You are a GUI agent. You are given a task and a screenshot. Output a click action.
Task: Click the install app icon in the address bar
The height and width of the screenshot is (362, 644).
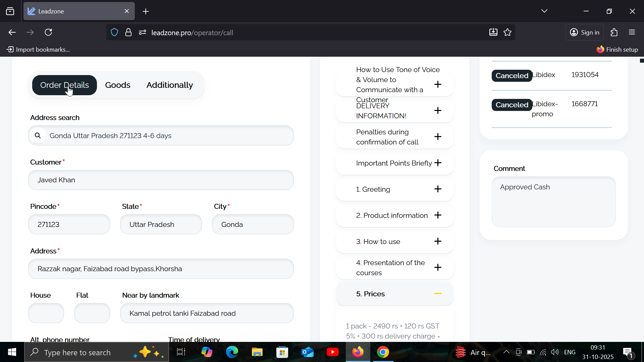493,33
